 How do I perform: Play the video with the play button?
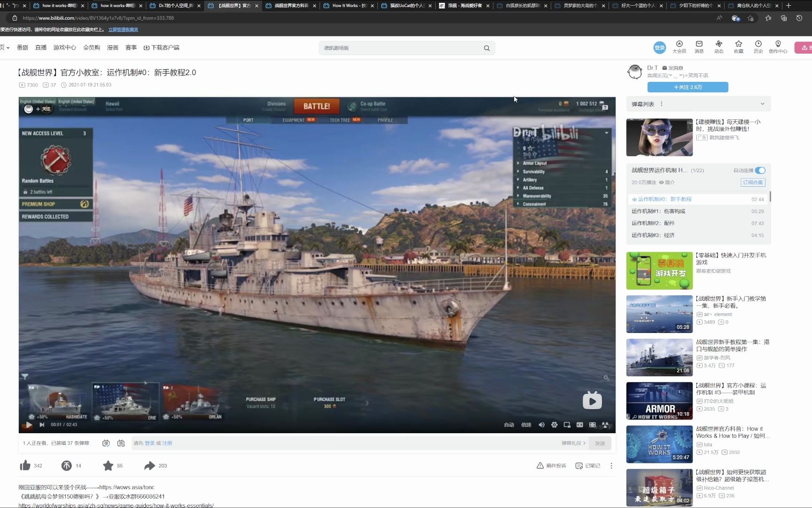tap(29, 425)
